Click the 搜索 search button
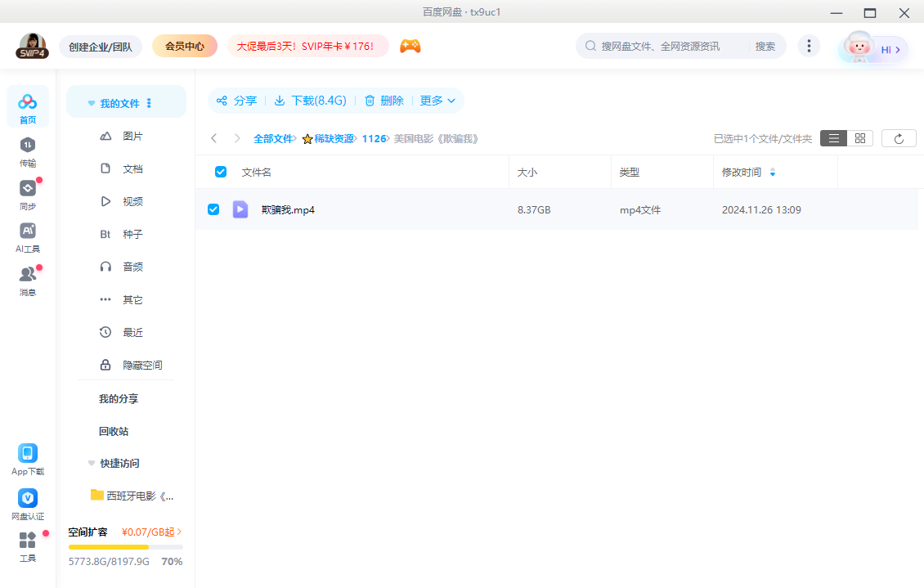 coord(765,46)
